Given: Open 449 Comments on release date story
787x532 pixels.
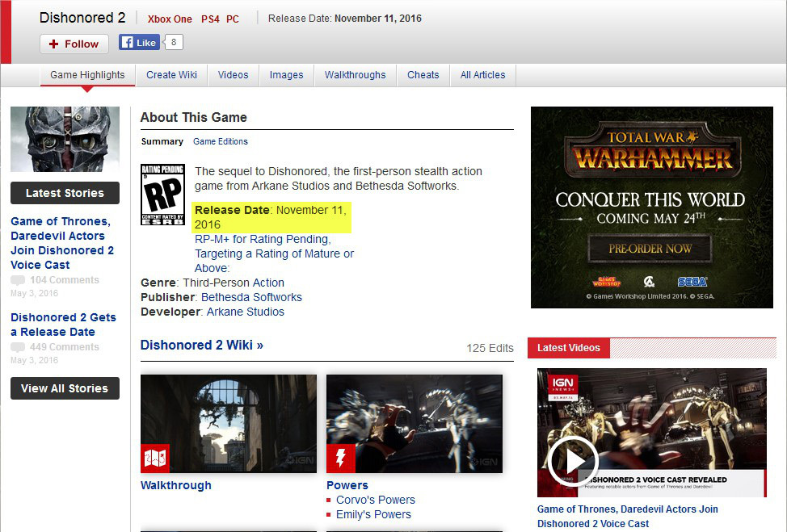Looking at the screenshot, I should click(x=65, y=347).
